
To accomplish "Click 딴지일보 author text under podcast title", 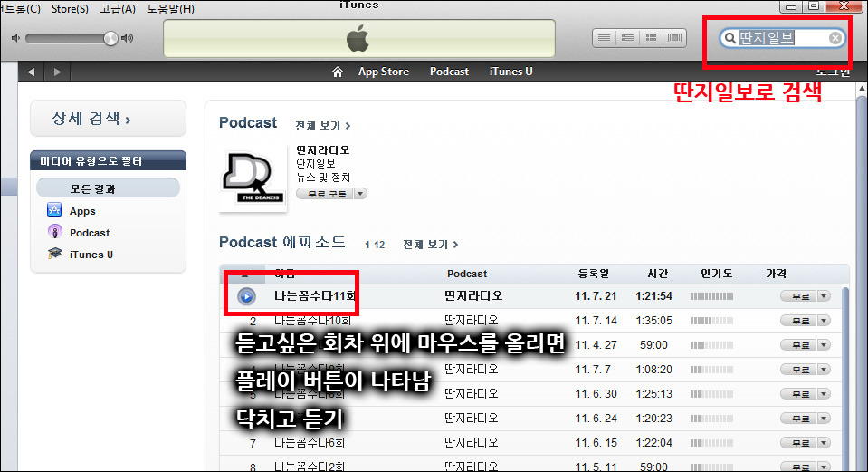I will (316, 164).
